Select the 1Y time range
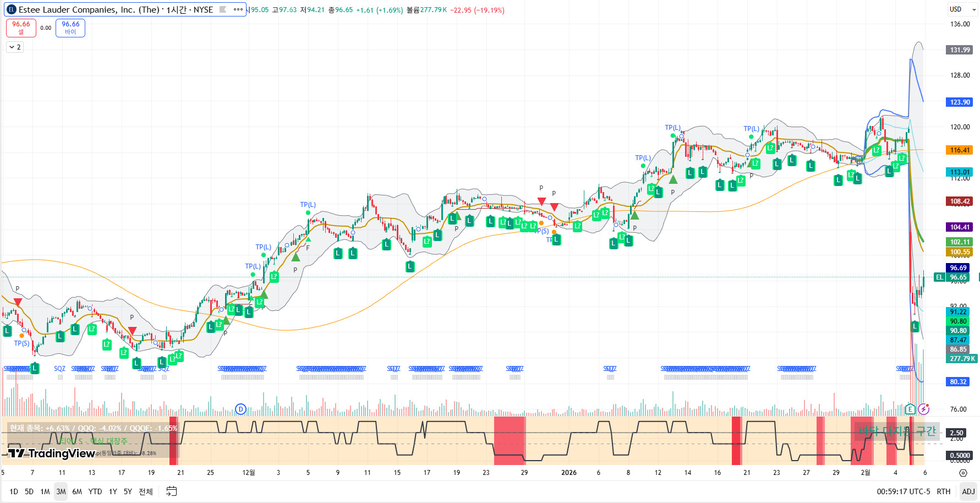Screen dimensions: 980x503 coord(113,491)
